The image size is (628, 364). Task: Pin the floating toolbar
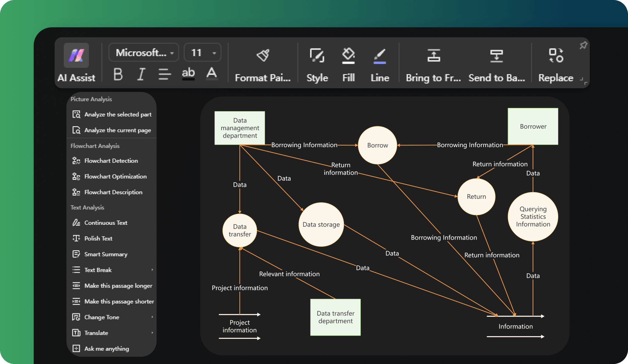(583, 45)
